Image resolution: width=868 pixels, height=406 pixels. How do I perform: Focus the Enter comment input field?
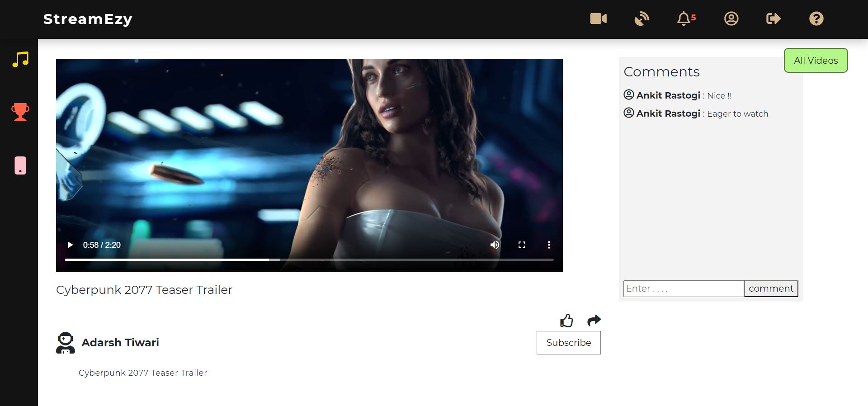click(x=684, y=288)
